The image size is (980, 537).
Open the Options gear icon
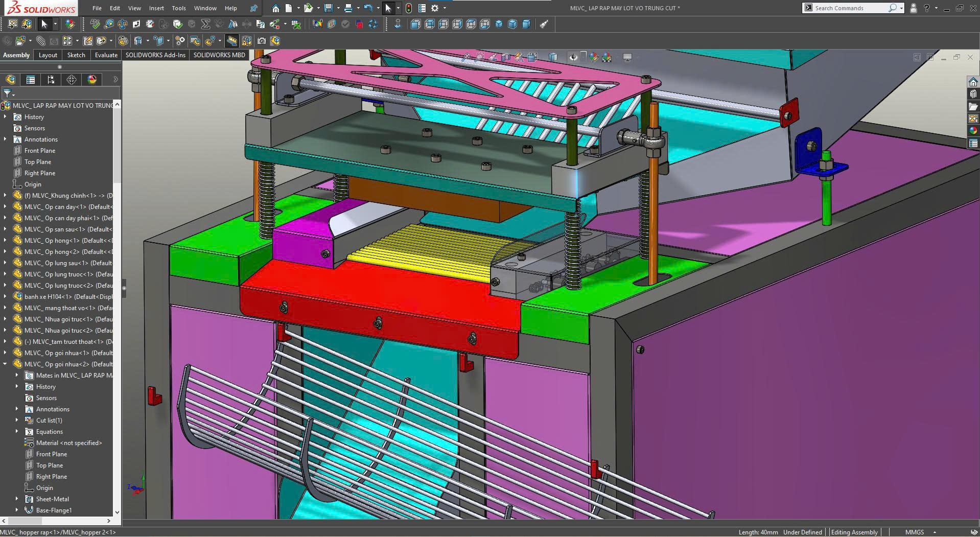[435, 8]
